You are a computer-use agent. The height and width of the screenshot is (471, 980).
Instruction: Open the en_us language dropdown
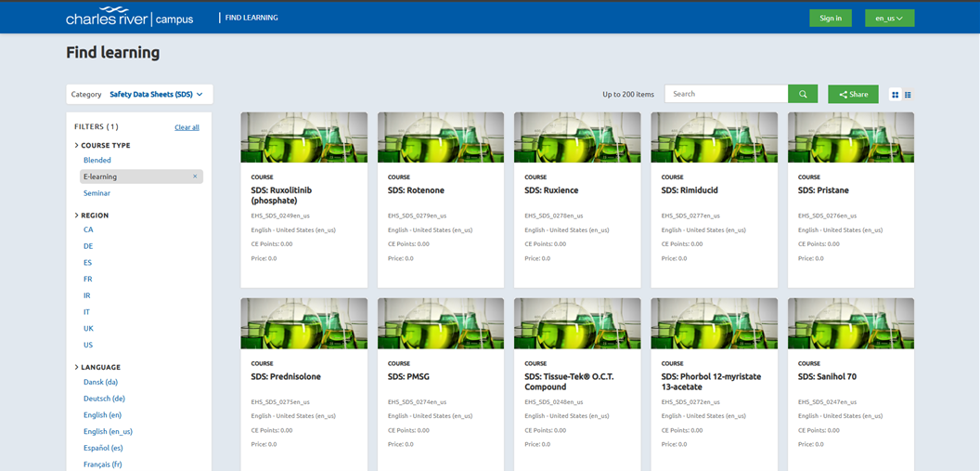(889, 19)
